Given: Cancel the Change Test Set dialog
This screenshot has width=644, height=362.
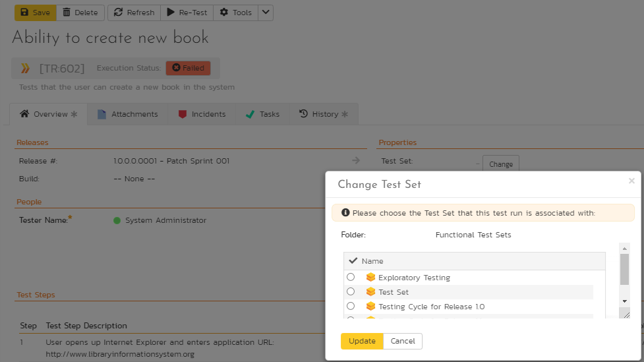Looking at the screenshot, I should pyautogui.click(x=403, y=341).
